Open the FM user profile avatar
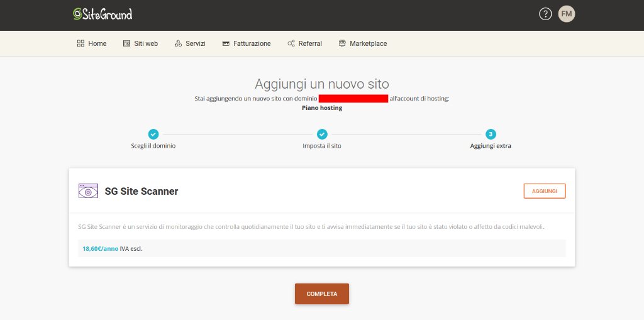644x320 pixels. point(567,14)
